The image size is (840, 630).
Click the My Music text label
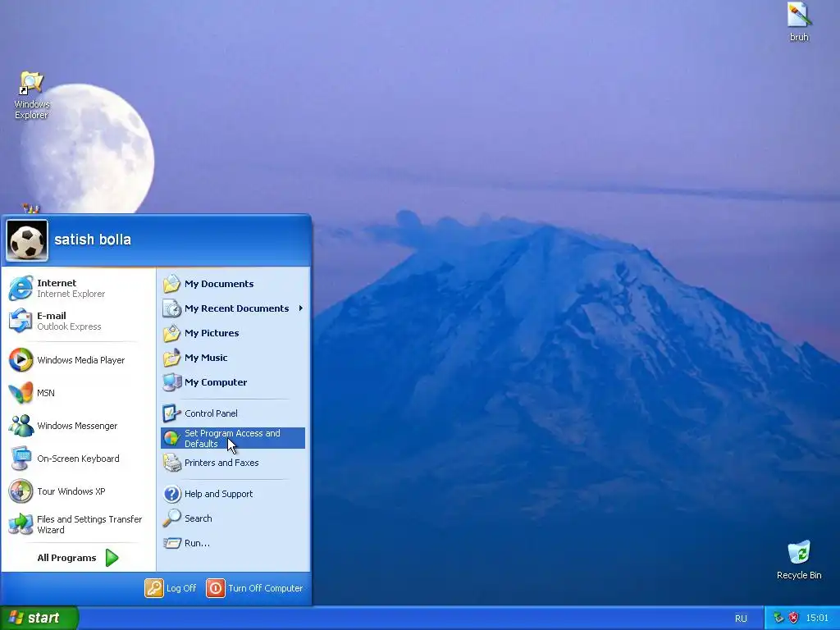click(206, 358)
